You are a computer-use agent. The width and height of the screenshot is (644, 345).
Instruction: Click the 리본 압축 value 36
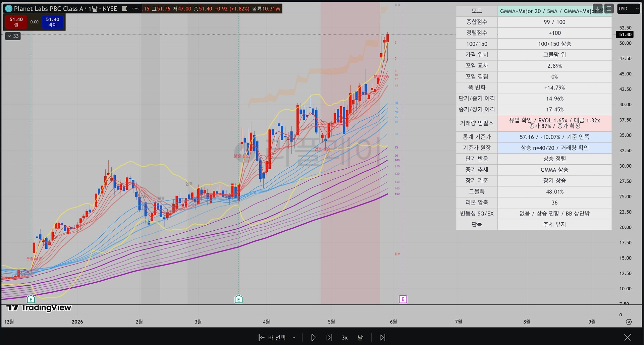click(554, 203)
